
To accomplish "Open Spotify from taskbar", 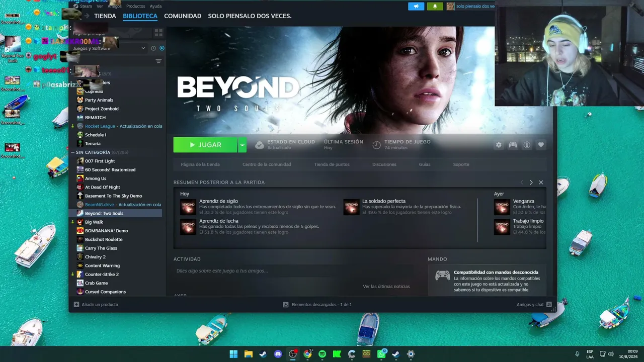I will [x=323, y=354].
